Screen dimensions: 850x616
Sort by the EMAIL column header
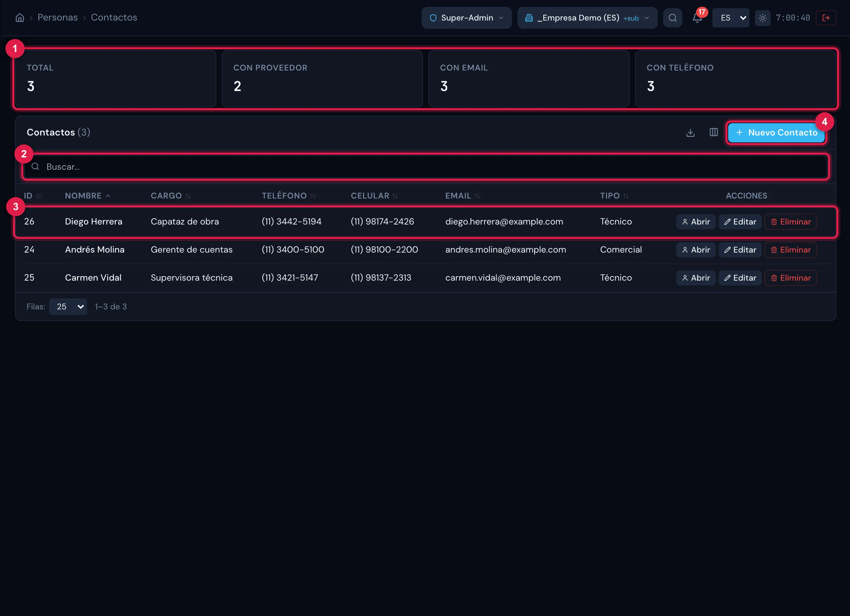pyautogui.click(x=463, y=196)
